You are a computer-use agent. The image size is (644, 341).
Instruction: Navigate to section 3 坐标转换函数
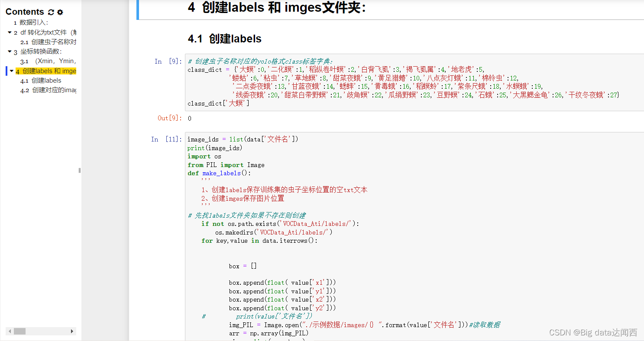(x=41, y=52)
